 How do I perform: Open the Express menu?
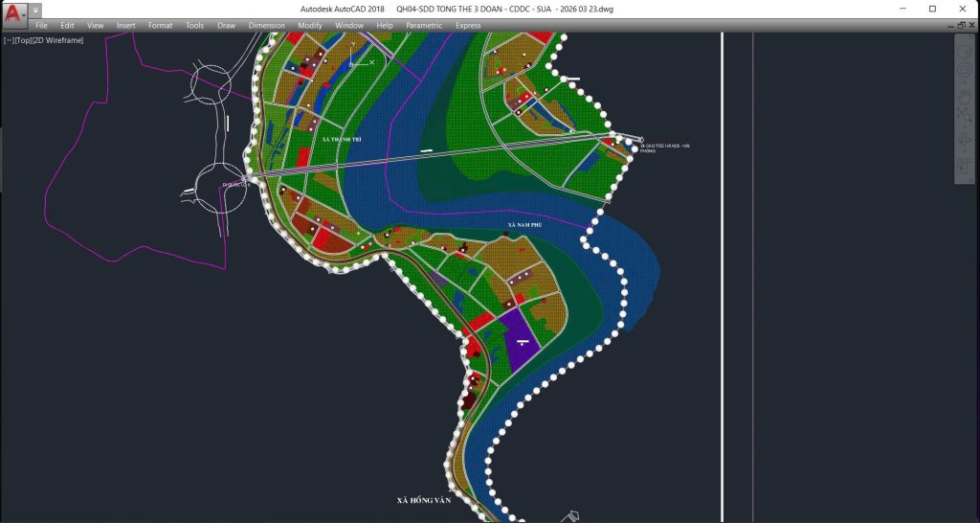tap(468, 26)
